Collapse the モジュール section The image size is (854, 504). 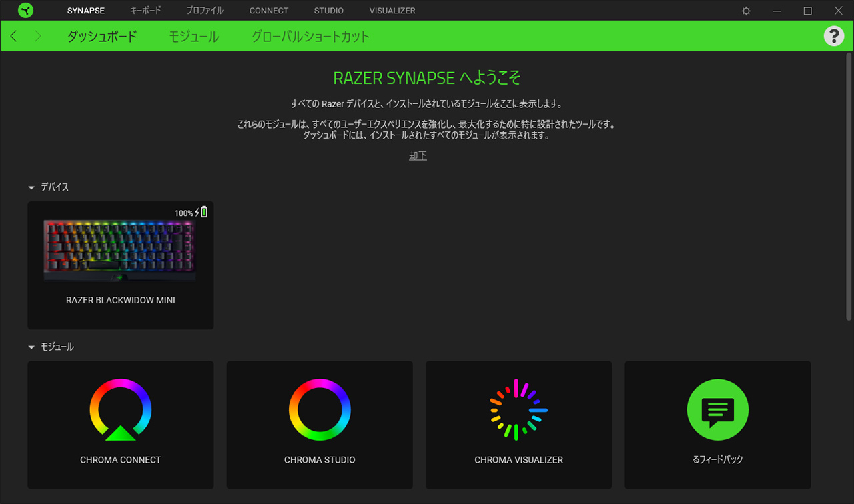(x=31, y=347)
